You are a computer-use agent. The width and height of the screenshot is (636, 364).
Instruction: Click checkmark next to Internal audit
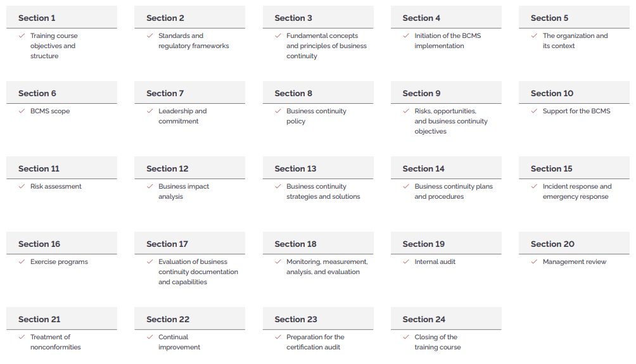click(406, 262)
